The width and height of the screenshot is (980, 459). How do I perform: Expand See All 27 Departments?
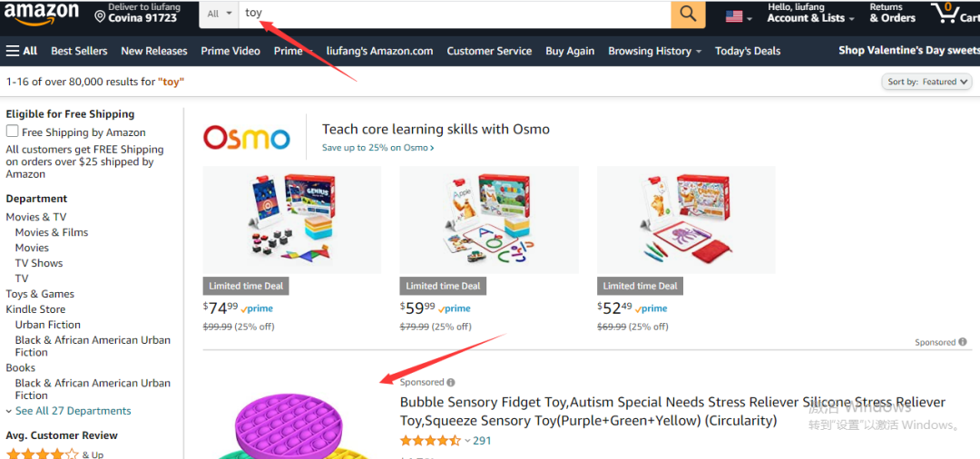pos(69,411)
